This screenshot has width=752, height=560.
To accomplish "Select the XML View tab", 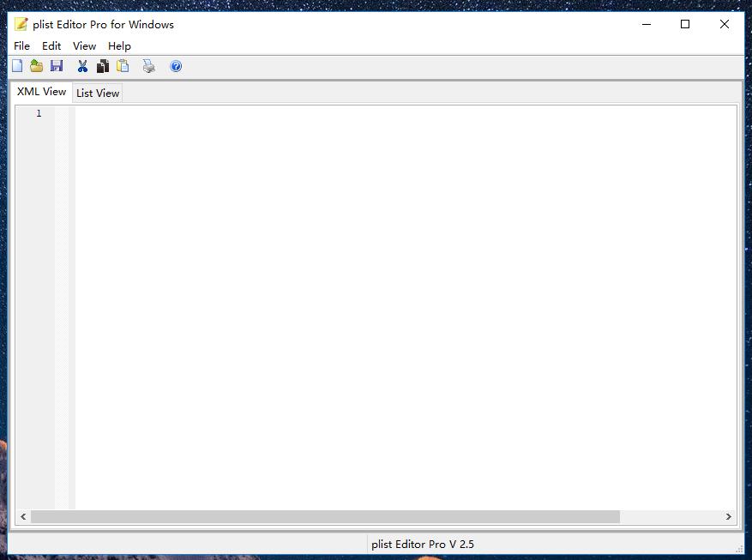I will click(41, 92).
